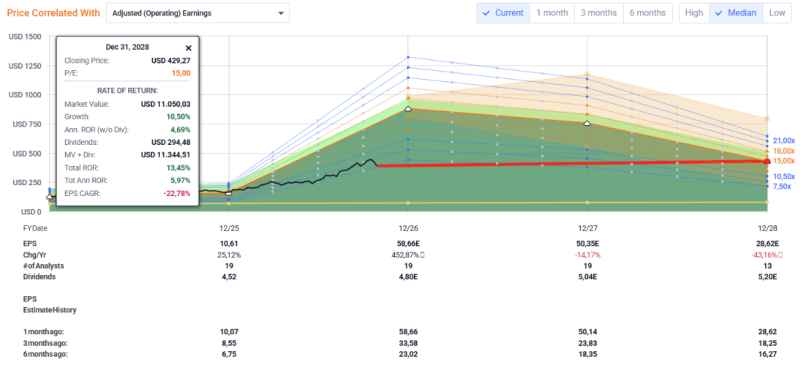Open the Adjusted (Operating) Earnings dropdown
The height and width of the screenshot is (371, 800).
[x=198, y=13]
